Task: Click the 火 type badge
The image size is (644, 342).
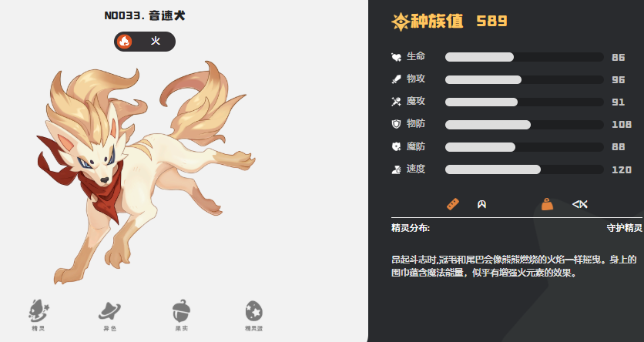Action: [x=145, y=42]
